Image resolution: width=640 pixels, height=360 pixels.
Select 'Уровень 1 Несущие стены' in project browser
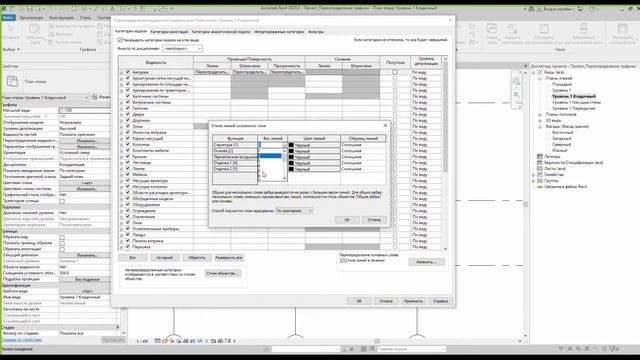point(576,102)
